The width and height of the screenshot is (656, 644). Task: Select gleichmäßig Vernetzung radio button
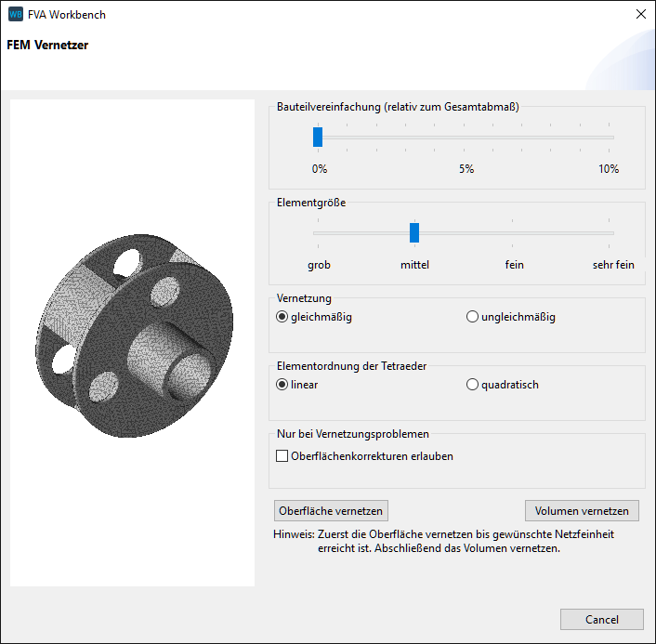283,317
